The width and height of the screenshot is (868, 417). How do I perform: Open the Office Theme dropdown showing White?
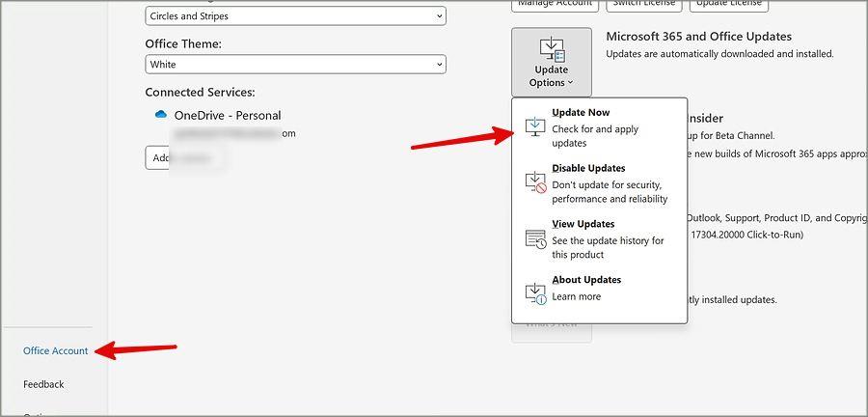[296, 65]
